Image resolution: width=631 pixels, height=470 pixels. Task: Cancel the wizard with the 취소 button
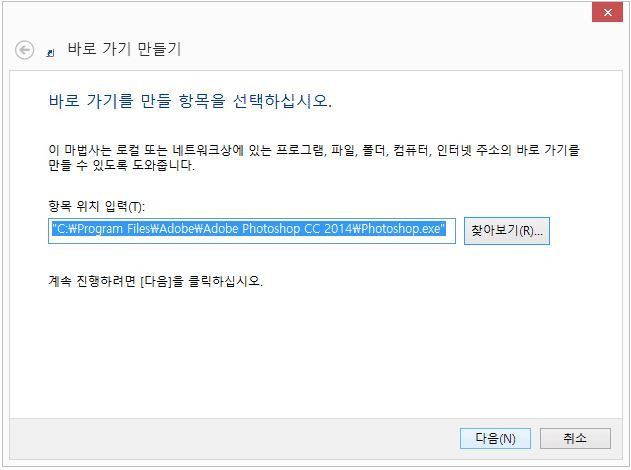(575, 438)
